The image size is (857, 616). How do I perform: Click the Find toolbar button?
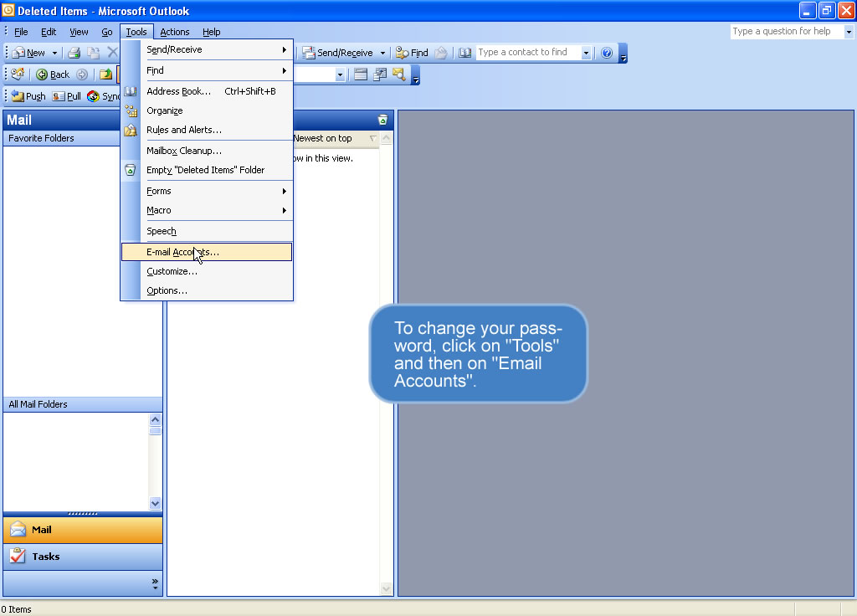click(412, 53)
